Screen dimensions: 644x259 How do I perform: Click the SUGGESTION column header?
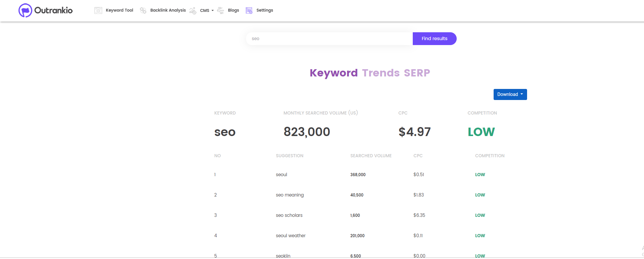point(290,156)
